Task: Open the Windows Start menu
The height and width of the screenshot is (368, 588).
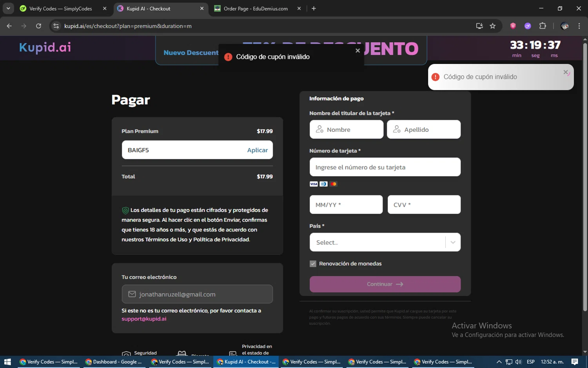Action: pos(7,362)
